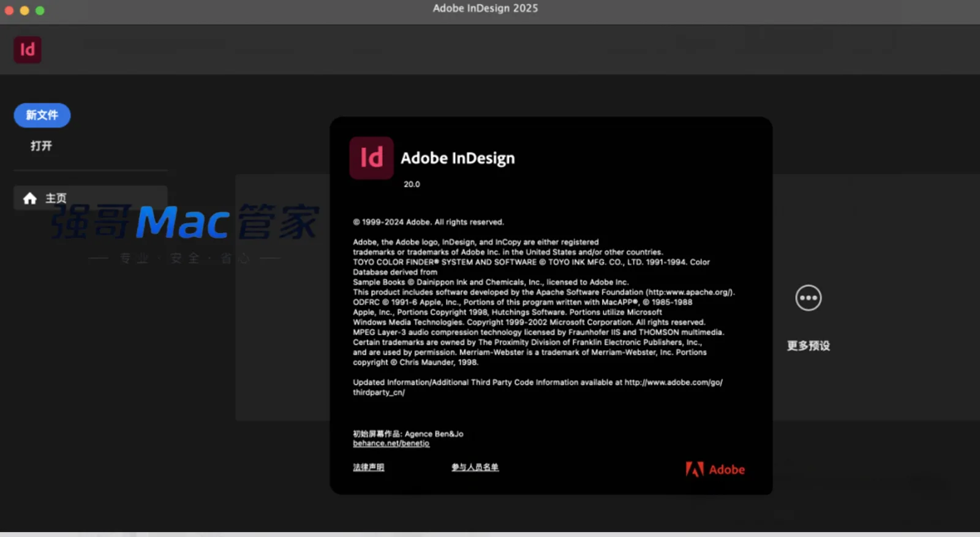Minimize the window with the yellow button
980x537 pixels.
24,10
